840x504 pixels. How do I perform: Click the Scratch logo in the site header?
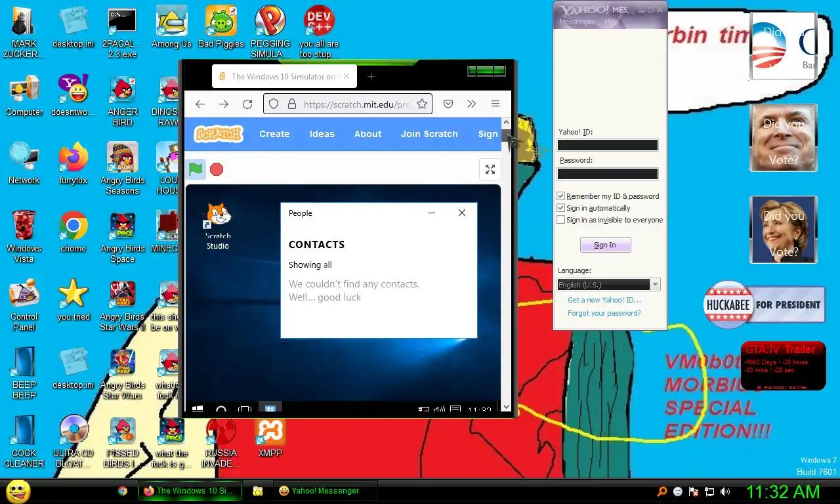pyautogui.click(x=219, y=134)
